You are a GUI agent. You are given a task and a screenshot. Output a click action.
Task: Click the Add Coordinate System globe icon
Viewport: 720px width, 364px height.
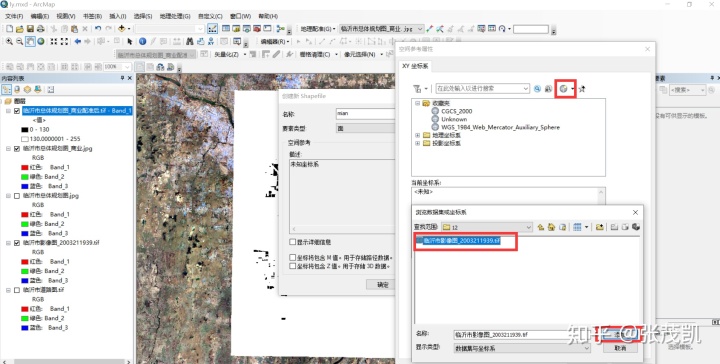563,89
